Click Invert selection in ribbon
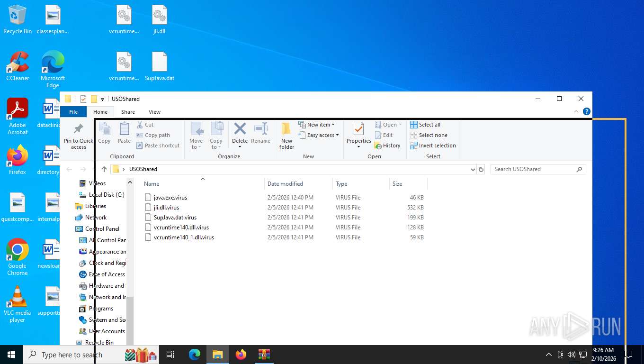Screen dimensions: 644x364 pos(433,146)
